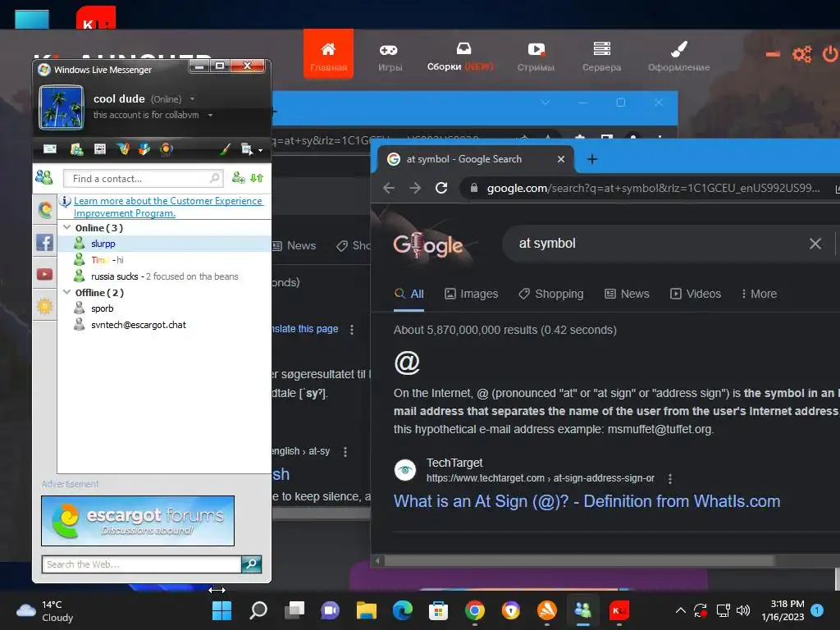Click the Chrome forward arrow in front window
Screen dimensions: 840x630
tap(415, 188)
